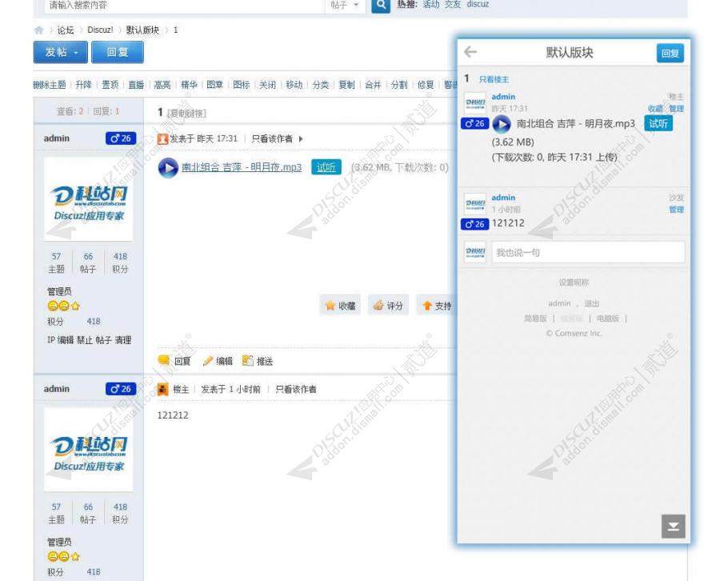Select 关闭 moderation option

point(267,85)
